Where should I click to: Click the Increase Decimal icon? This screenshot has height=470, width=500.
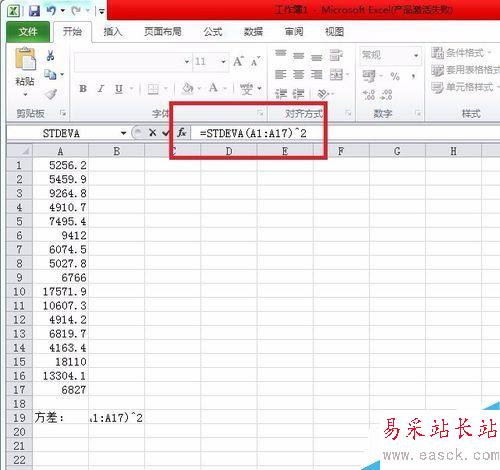coord(369,95)
